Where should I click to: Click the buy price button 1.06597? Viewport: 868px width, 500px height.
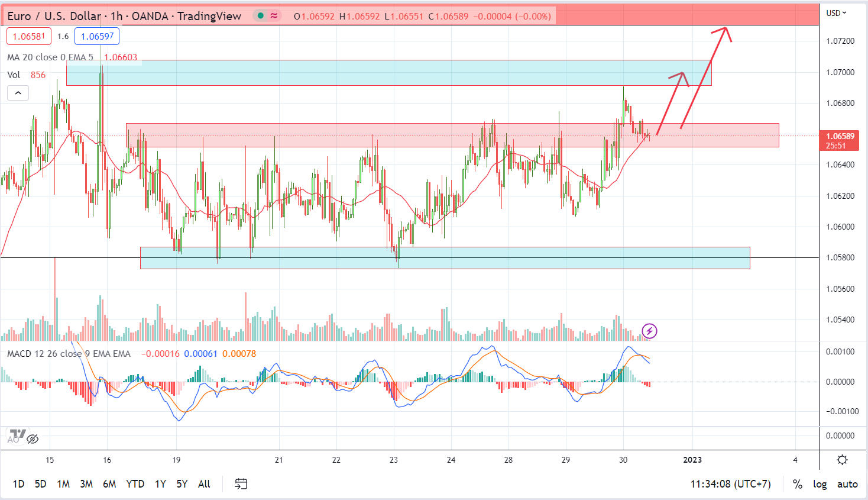tap(98, 36)
